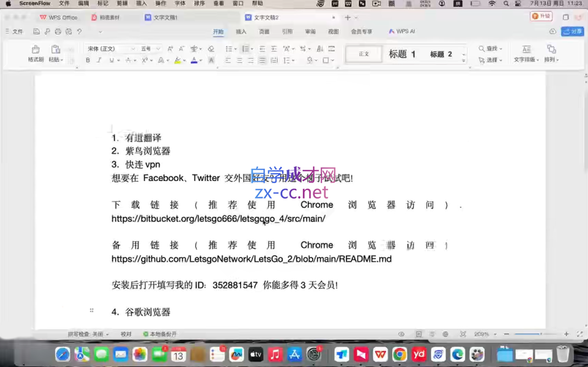Viewport: 588px width, 367px height.
Task: Decrease font size with the A- icon
Action: coord(182,49)
